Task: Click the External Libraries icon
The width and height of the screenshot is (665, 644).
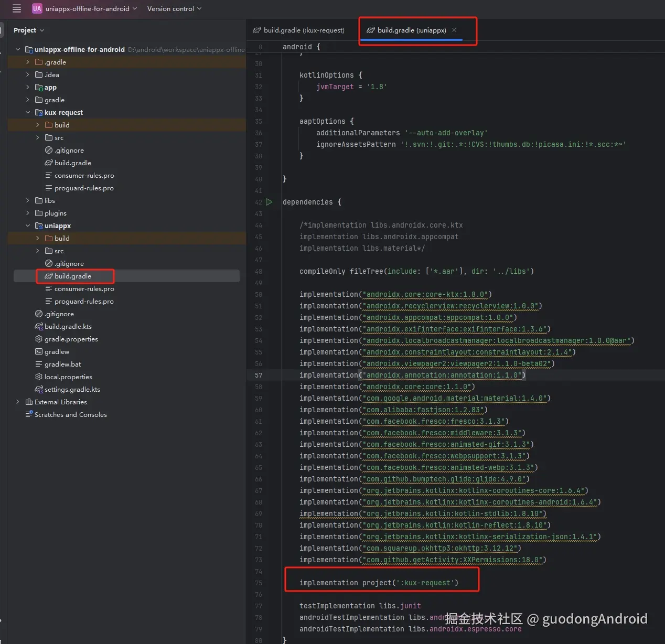Action: (x=29, y=402)
